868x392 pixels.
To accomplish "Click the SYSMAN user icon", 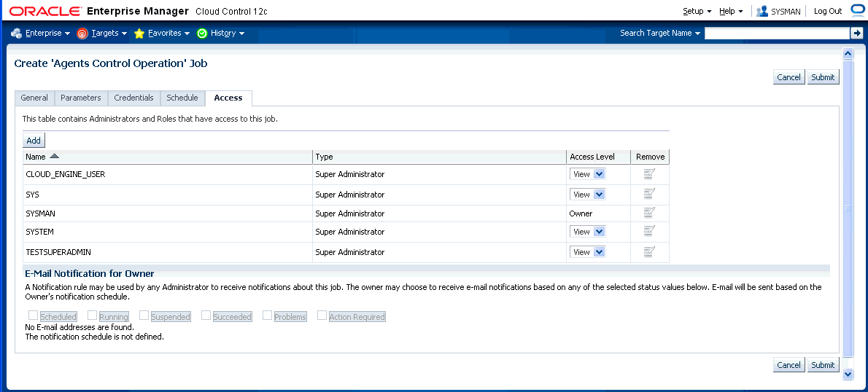I will [x=762, y=11].
